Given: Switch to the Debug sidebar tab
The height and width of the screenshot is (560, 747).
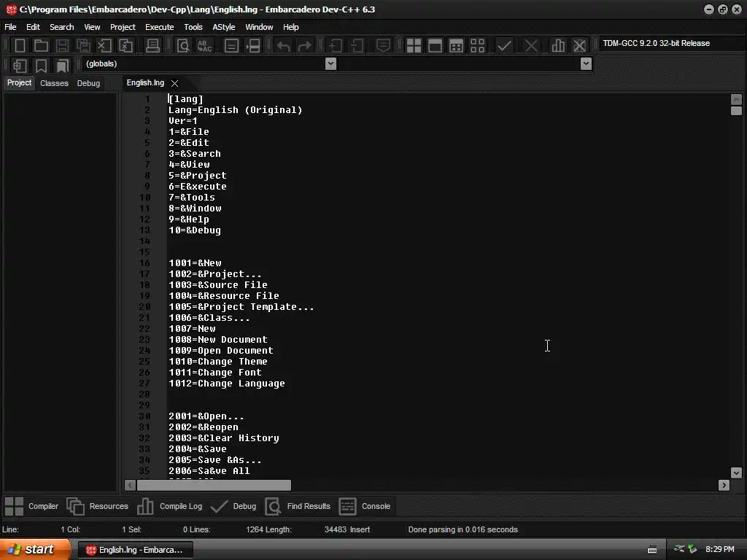Looking at the screenshot, I should (88, 83).
